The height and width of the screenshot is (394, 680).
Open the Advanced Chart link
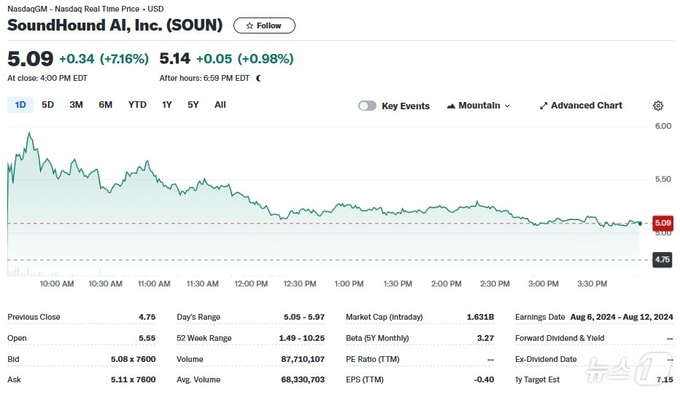tap(581, 106)
